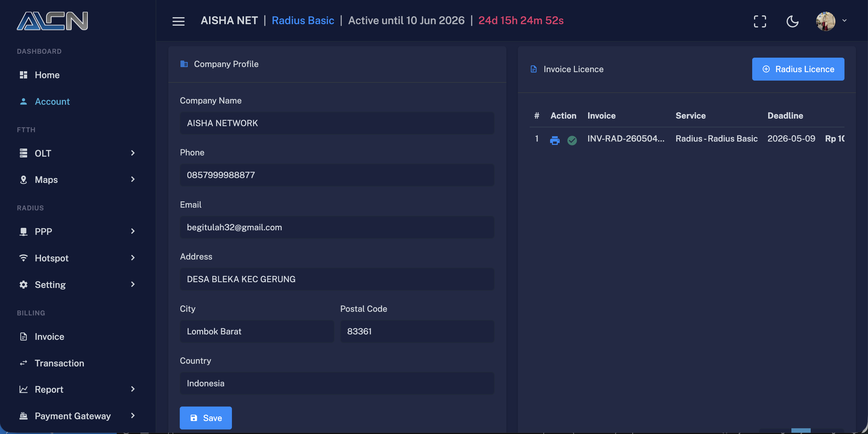Click the Company Profile building icon
The width and height of the screenshot is (868, 434).
184,64
